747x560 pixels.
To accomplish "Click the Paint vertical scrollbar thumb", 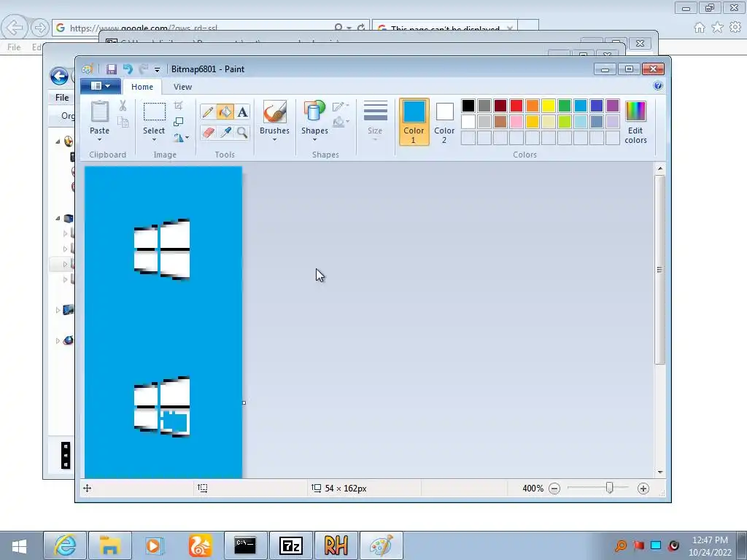I will [659, 270].
